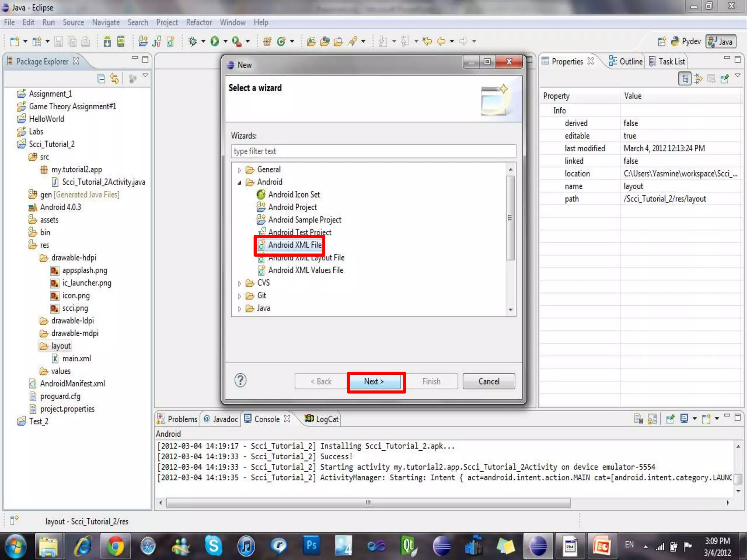Open the Project menu

(167, 22)
